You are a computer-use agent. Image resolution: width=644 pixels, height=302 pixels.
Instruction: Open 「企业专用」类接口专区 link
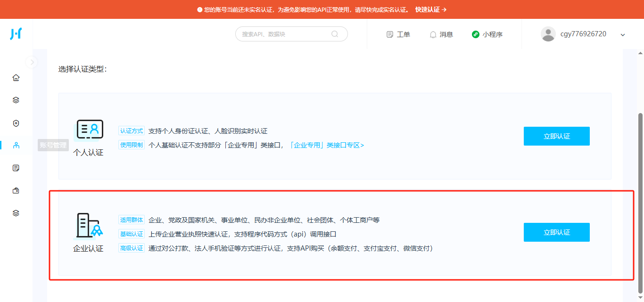click(x=327, y=145)
